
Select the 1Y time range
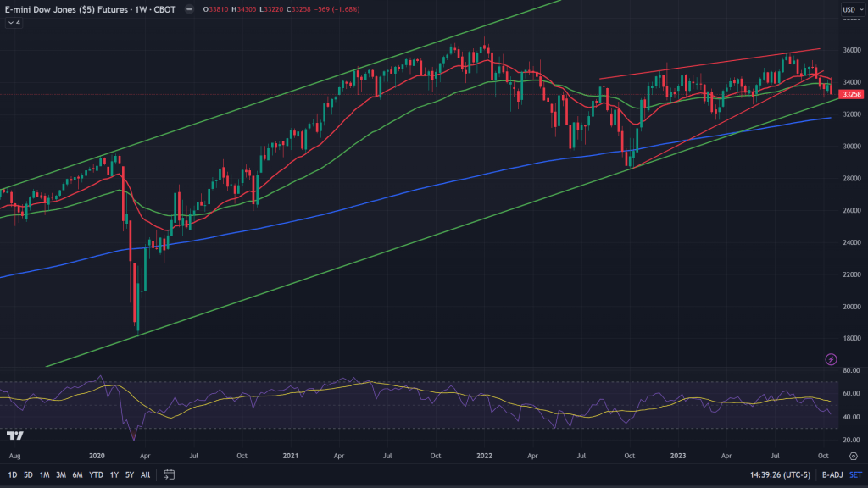pyautogui.click(x=114, y=474)
